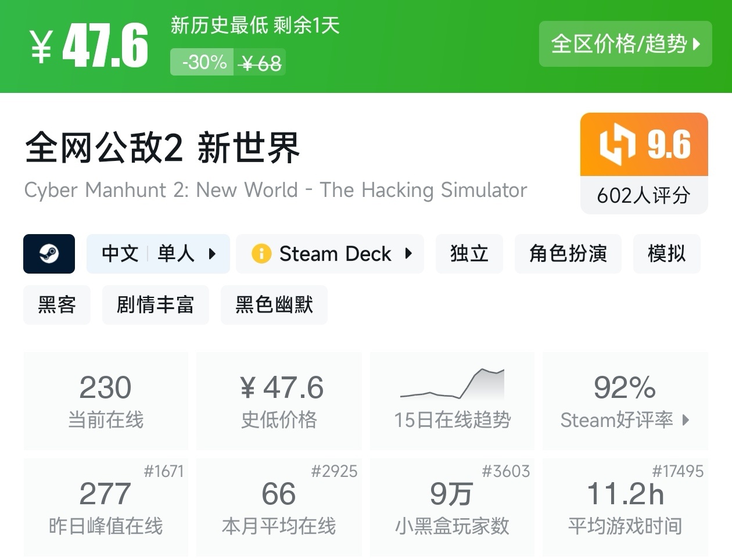Screen dimensions: 732x560
Task: Select the 黑色幽默 tag
Action: tap(274, 305)
